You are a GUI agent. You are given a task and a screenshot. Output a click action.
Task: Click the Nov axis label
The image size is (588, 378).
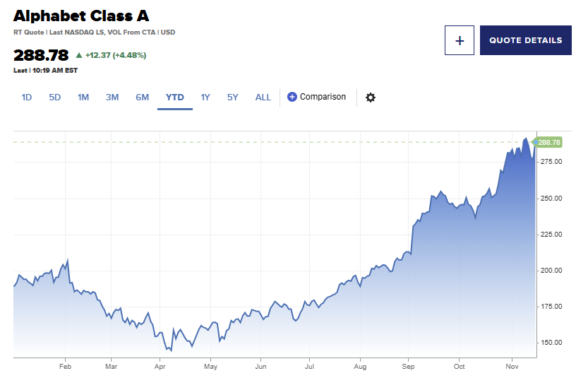pyautogui.click(x=512, y=367)
